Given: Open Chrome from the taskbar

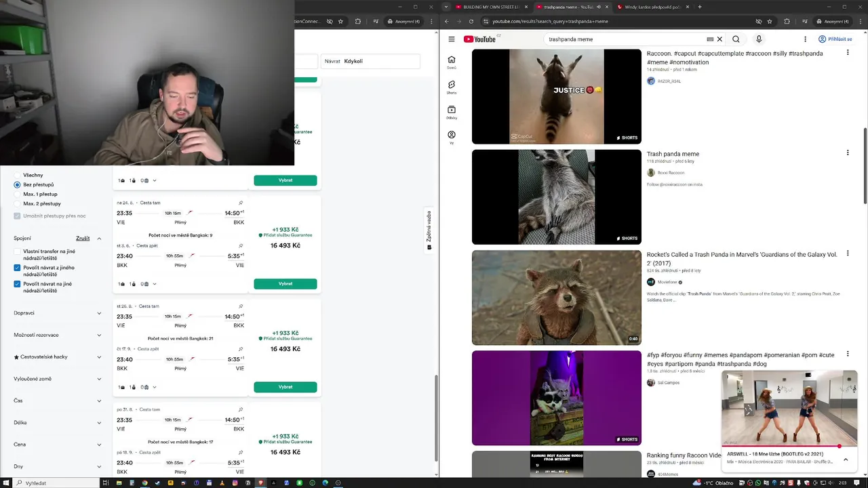Looking at the screenshot, I should [144, 483].
